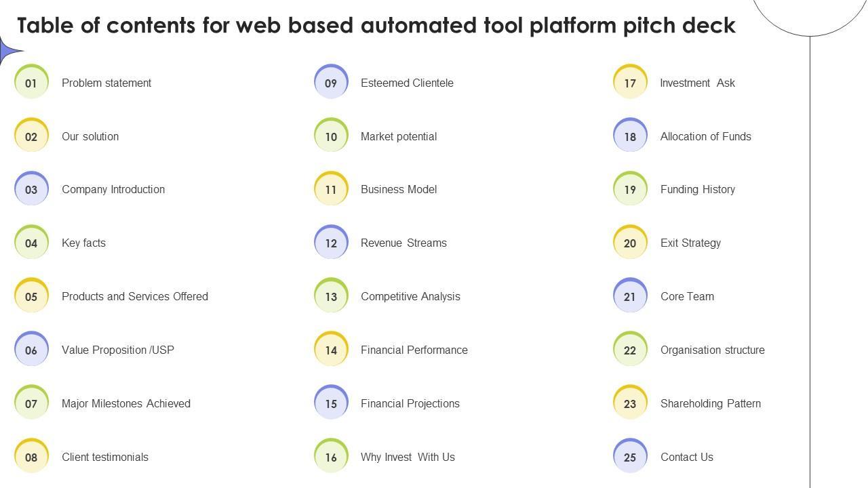Image resolution: width=868 pixels, height=488 pixels.
Task: Select the 12 circle badge
Action: pos(331,243)
